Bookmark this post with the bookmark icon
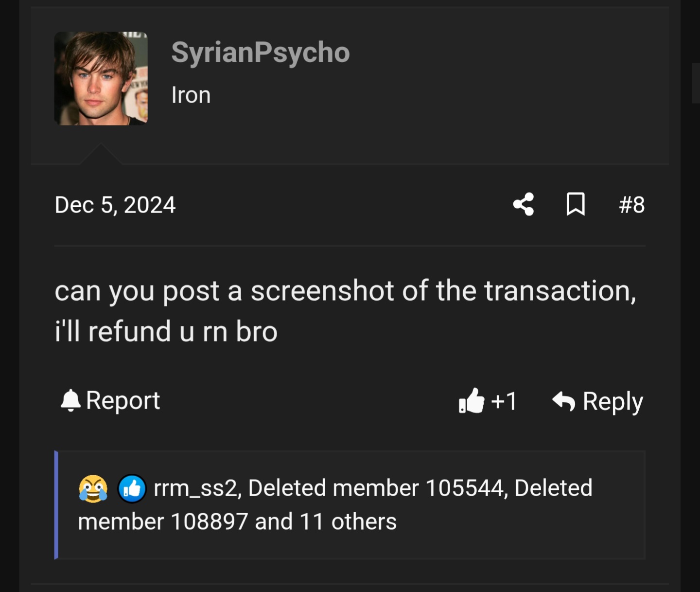 (576, 204)
